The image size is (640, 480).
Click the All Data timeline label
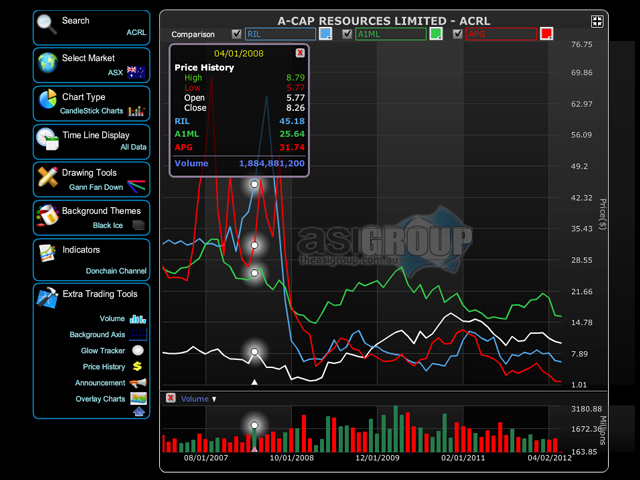[133, 147]
